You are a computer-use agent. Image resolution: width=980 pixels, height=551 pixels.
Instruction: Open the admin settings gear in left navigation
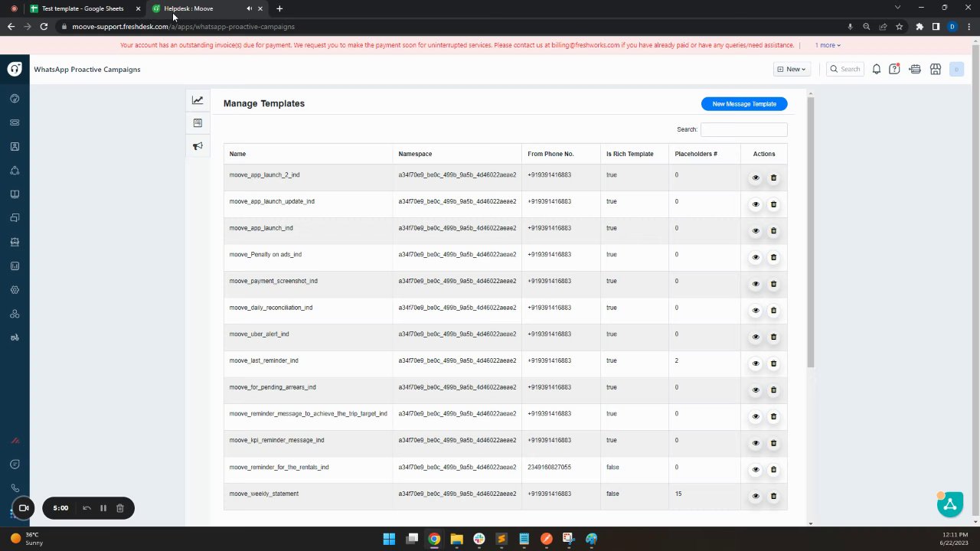click(15, 290)
